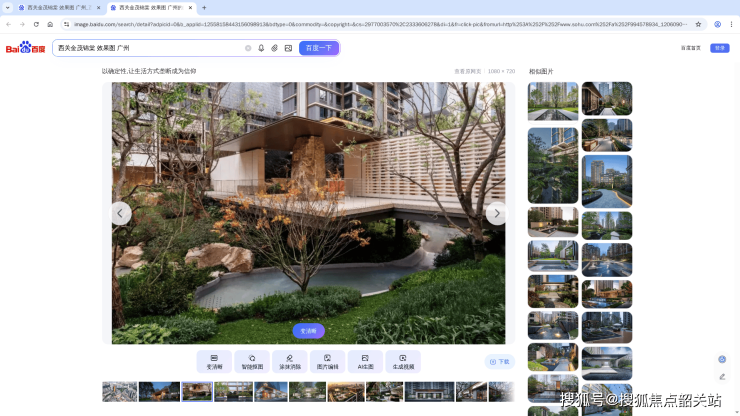
Task: Close the first browser tab
Action: 98,8
